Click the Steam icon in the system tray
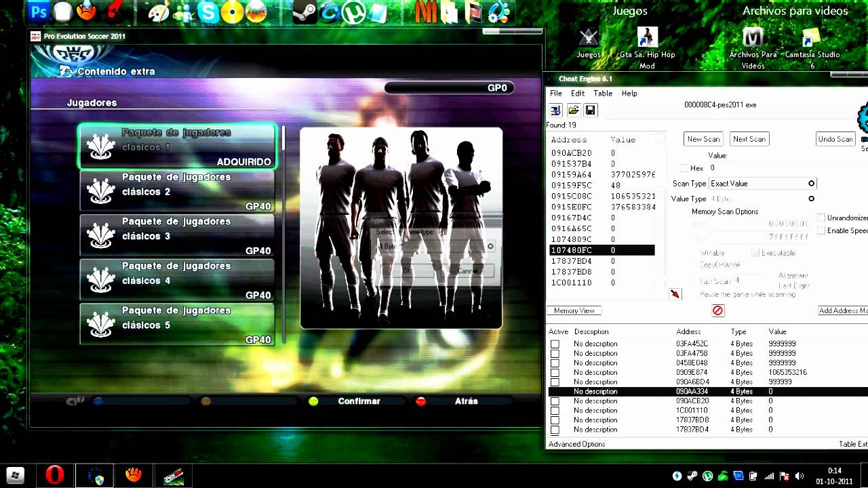868x488 pixels. pyautogui.click(x=692, y=476)
